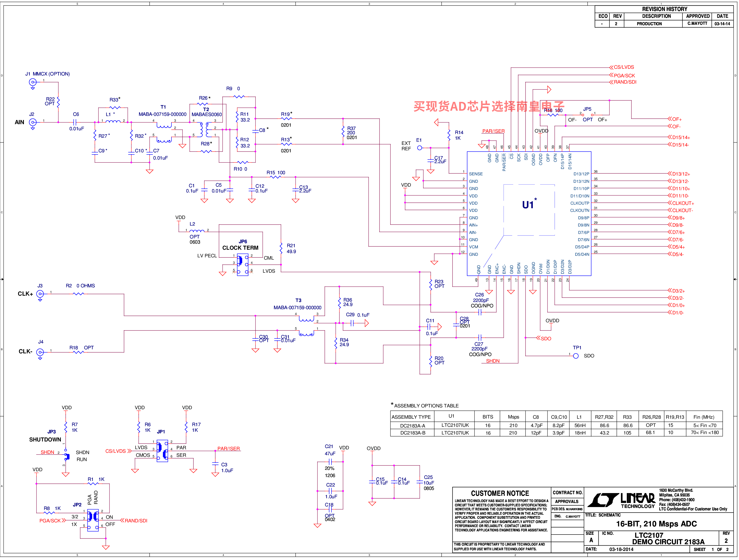Click the JP2 PGA/RAND jumper block
739x560 pixels.
click(93, 520)
